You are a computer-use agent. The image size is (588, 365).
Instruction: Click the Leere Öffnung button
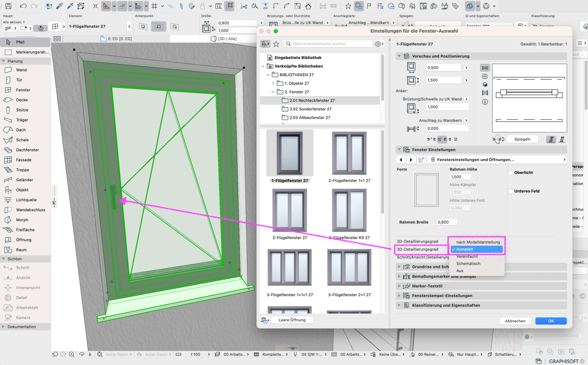(x=292, y=320)
